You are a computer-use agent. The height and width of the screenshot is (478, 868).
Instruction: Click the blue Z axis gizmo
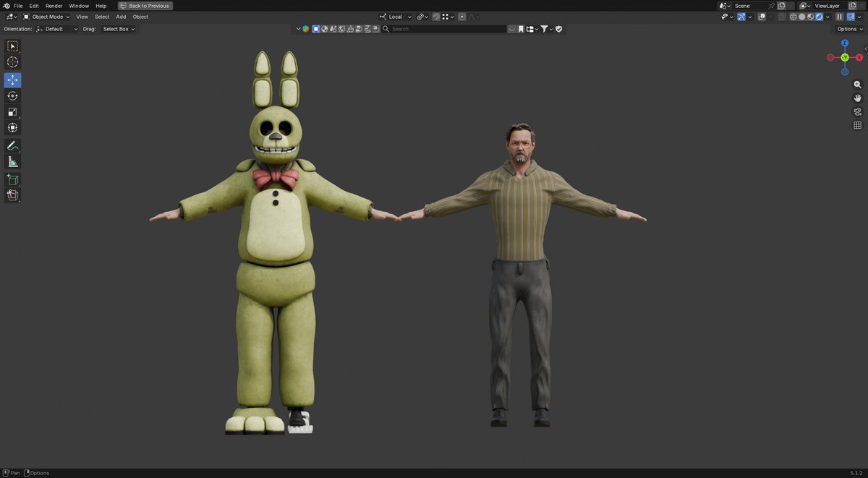845,43
